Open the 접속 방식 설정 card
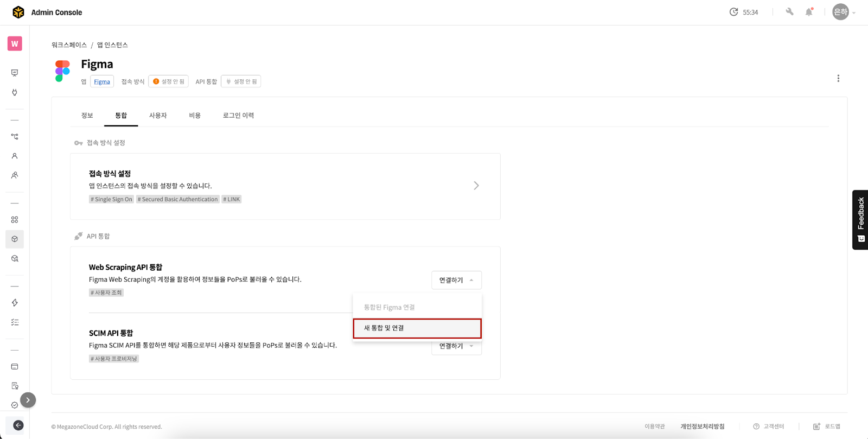Viewport: 868px width, 439px height. click(285, 186)
